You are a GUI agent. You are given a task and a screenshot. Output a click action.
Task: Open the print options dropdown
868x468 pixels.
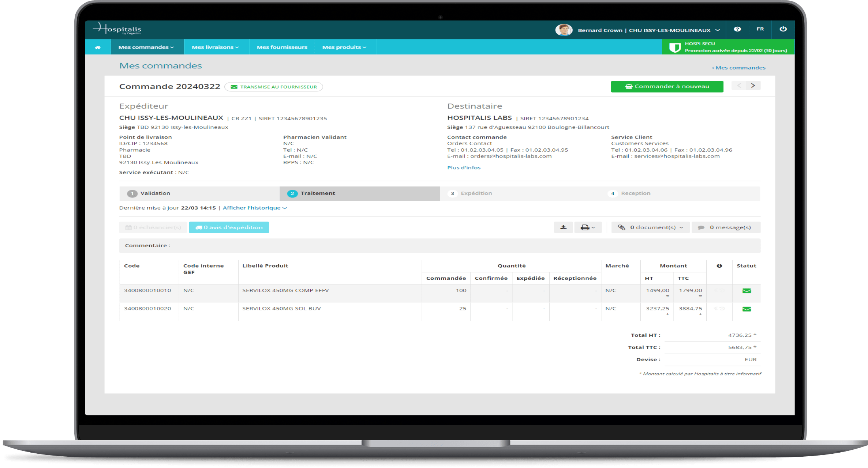(588, 227)
